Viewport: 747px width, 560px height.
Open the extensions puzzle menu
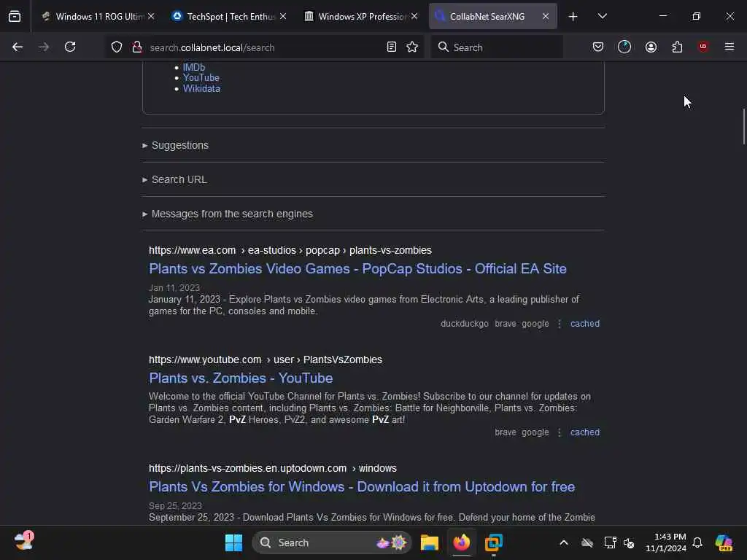click(x=677, y=47)
